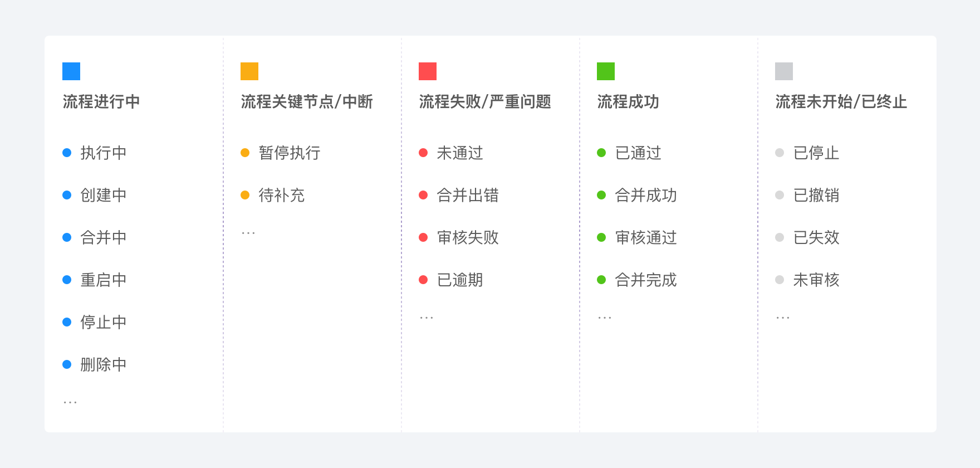Click the blue square swatch above 流程进行中
Image resolution: width=980 pixels, height=468 pixels.
[71, 71]
